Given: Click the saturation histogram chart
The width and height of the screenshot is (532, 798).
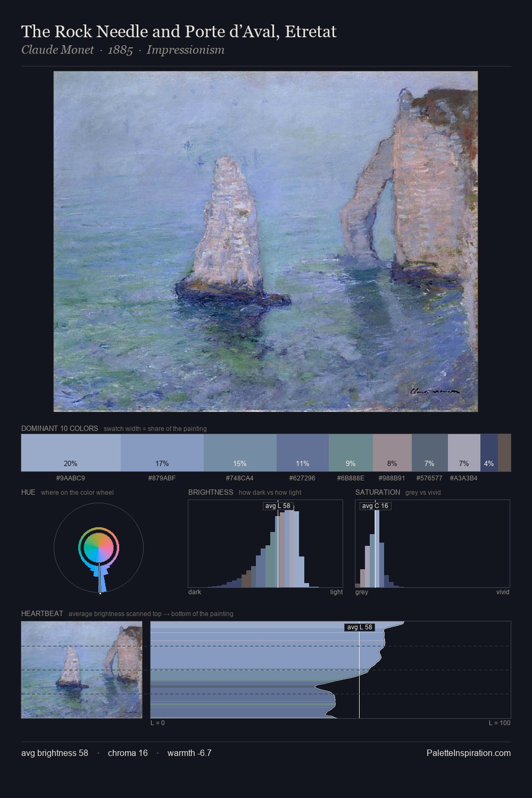Looking at the screenshot, I should (x=433, y=544).
